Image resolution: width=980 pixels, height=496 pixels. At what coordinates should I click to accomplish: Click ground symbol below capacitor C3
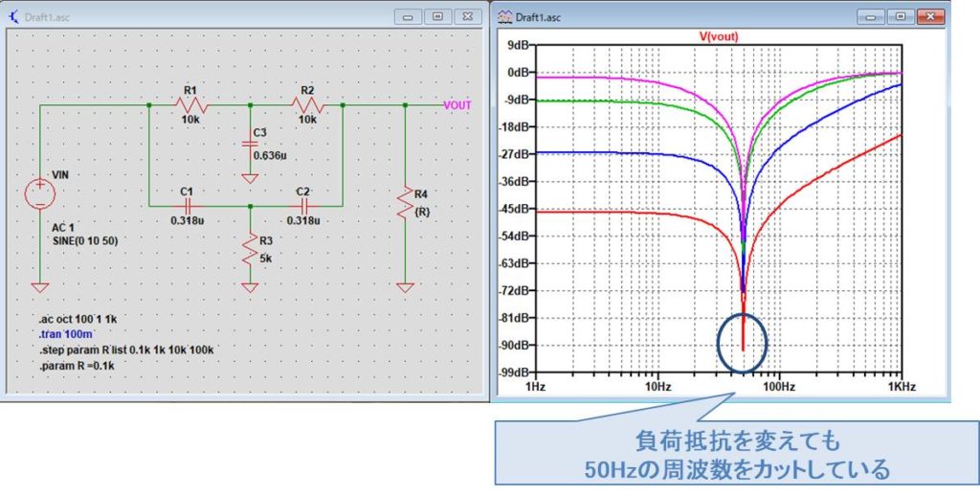pos(250,178)
